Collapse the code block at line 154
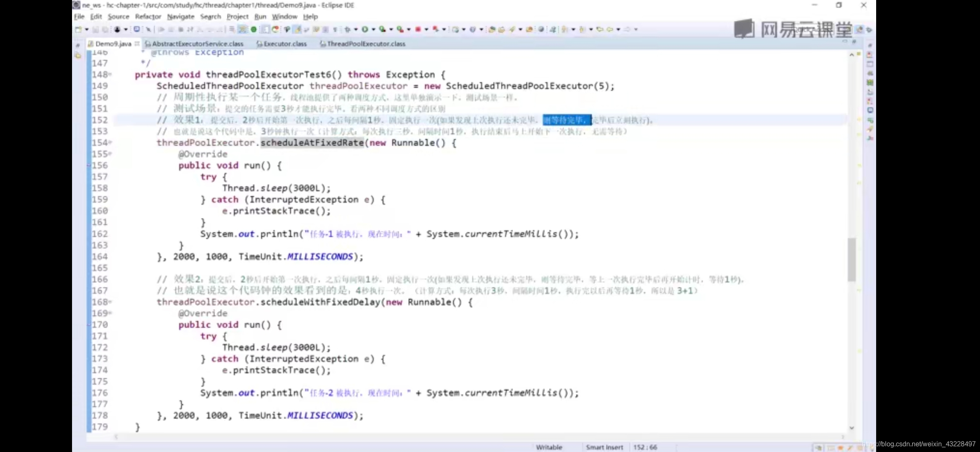The width and height of the screenshot is (980, 452). [x=110, y=142]
